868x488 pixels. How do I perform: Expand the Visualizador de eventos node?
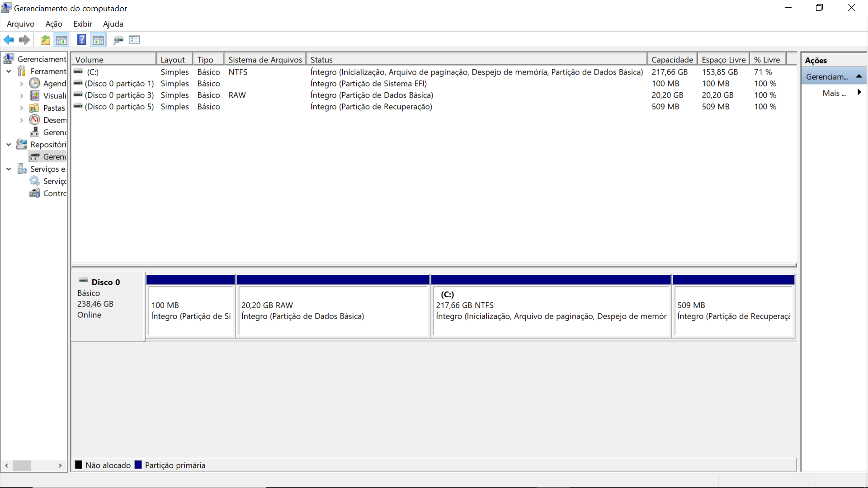pos(21,96)
